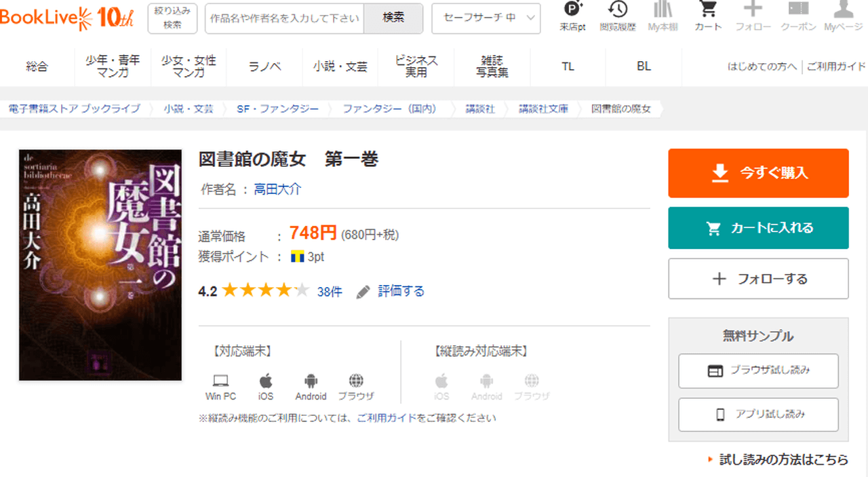
Task: Select the 小説・文芸 category tab
Action: coord(340,66)
